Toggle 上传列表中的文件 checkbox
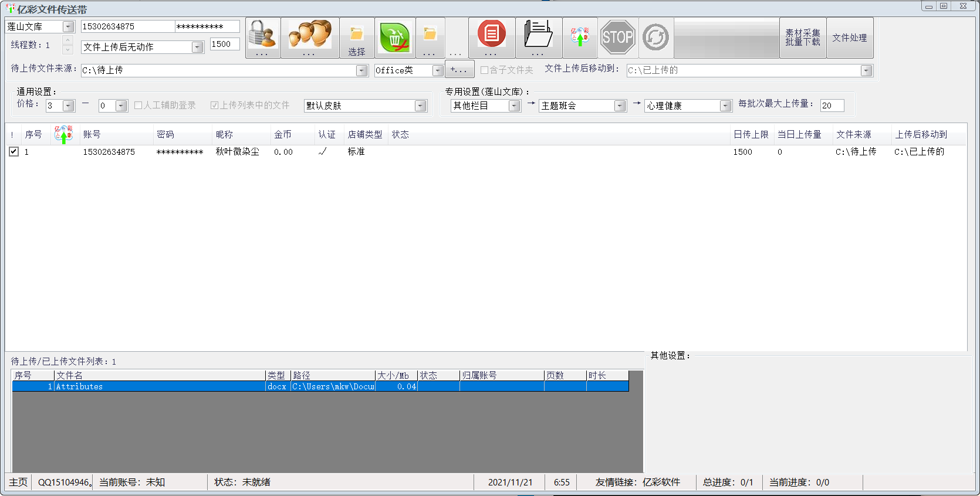 click(x=215, y=105)
